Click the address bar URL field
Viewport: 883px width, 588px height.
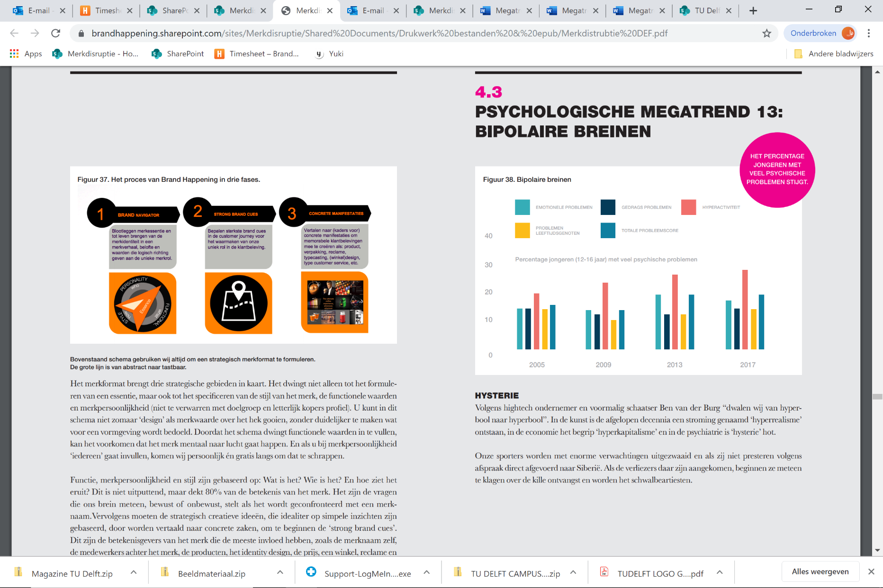(x=379, y=33)
